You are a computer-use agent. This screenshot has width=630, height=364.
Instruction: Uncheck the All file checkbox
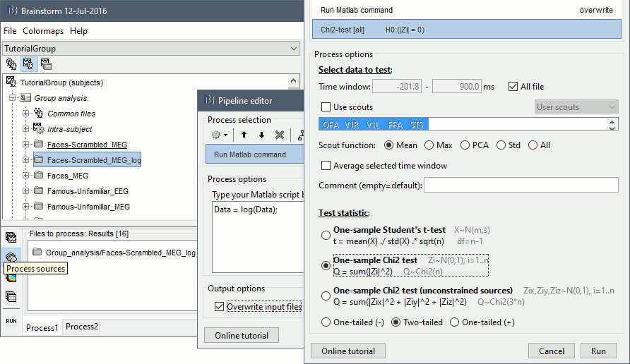[513, 87]
